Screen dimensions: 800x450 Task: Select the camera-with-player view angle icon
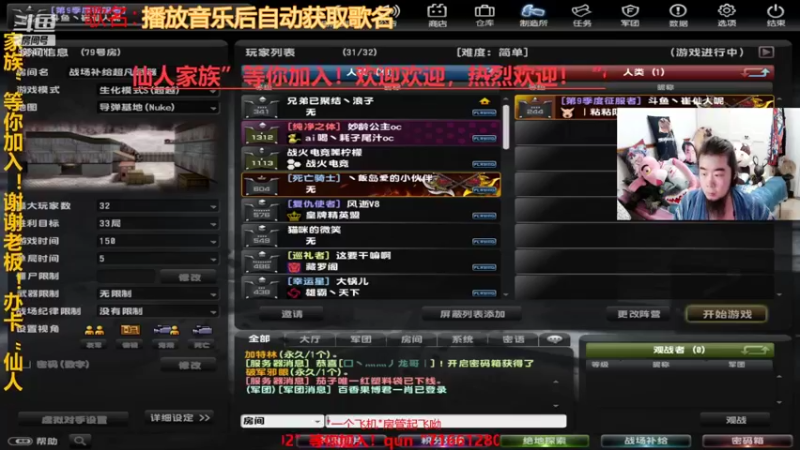166,330
